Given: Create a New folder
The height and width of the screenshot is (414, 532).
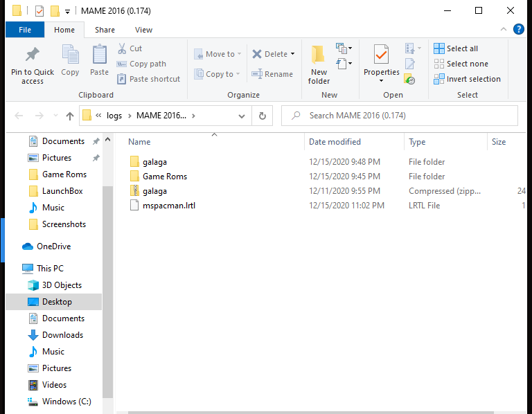Looking at the screenshot, I should (319, 65).
